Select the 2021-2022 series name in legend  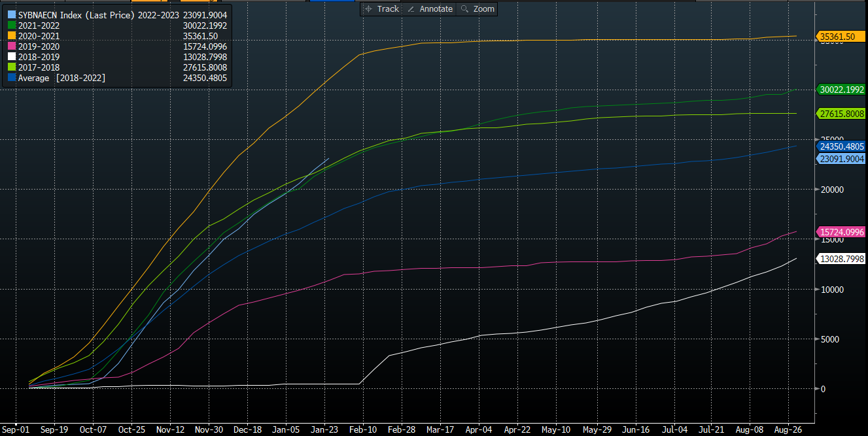coord(39,25)
